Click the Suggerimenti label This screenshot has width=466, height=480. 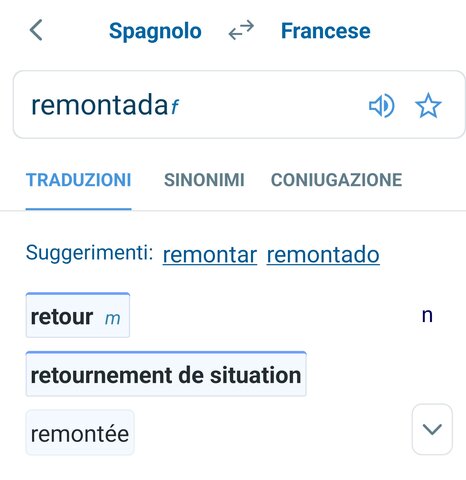pos(89,253)
